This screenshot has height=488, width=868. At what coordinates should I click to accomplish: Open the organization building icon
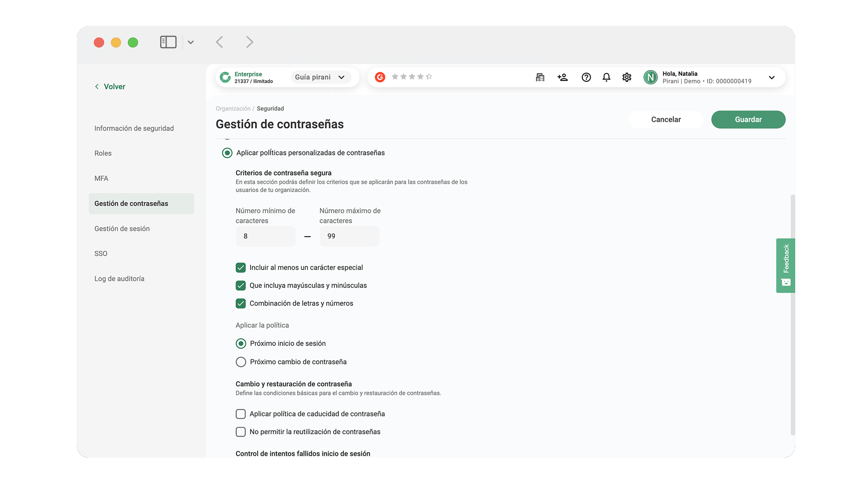[540, 77]
